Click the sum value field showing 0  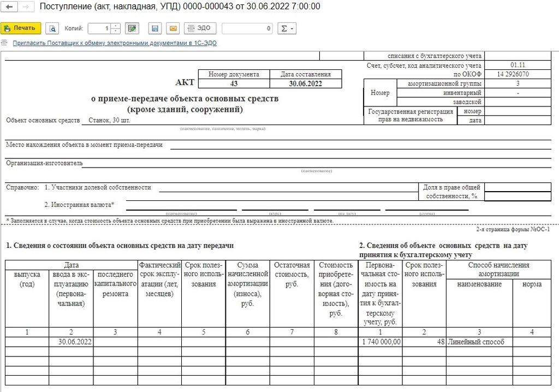247,28
